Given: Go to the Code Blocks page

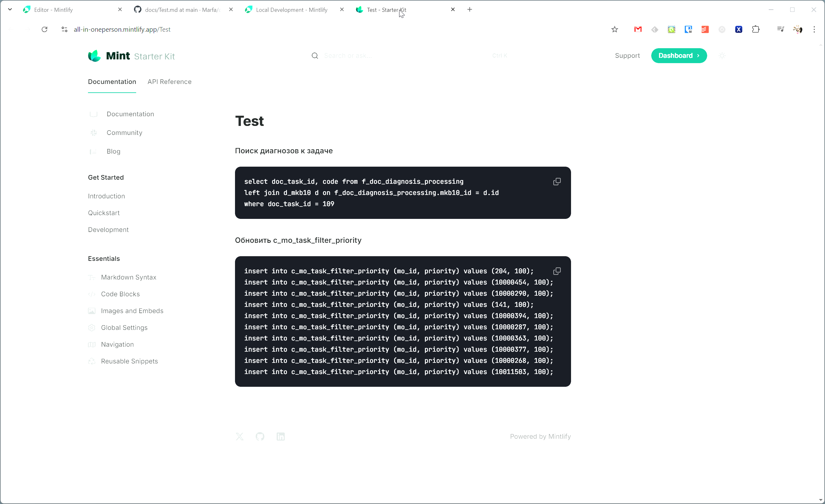Looking at the screenshot, I should tap(120, 294).
